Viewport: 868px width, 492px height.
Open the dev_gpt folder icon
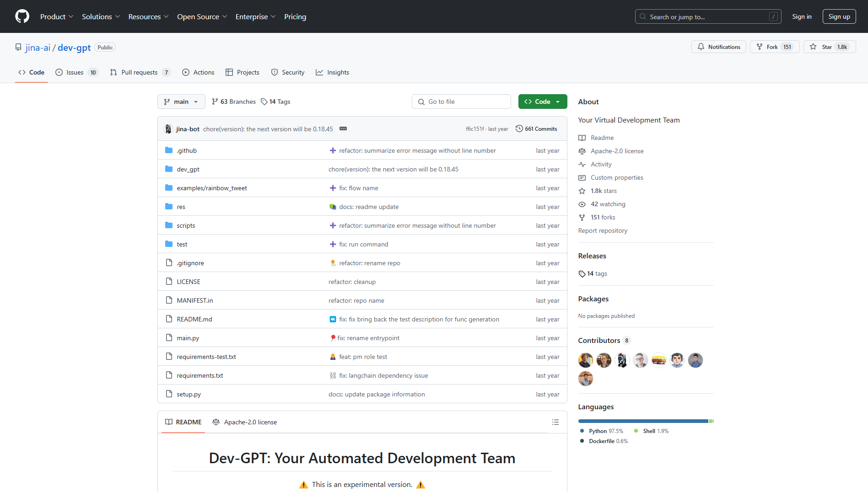[169, 169]
